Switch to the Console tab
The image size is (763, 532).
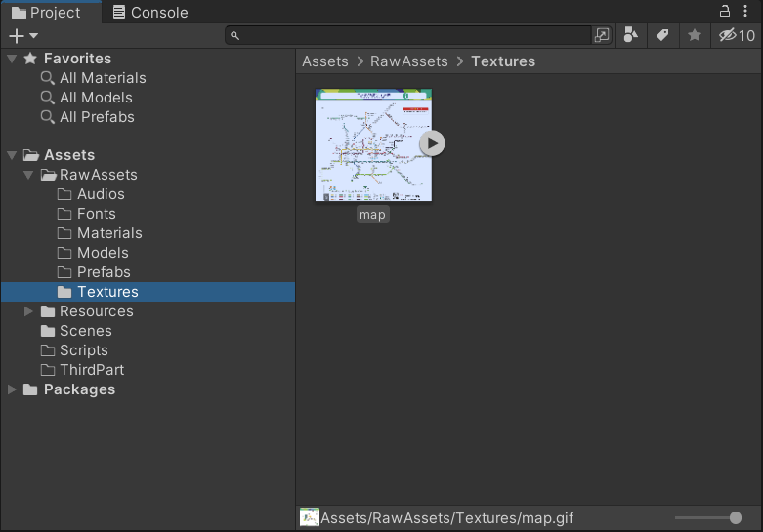click(x=150, y=12)
